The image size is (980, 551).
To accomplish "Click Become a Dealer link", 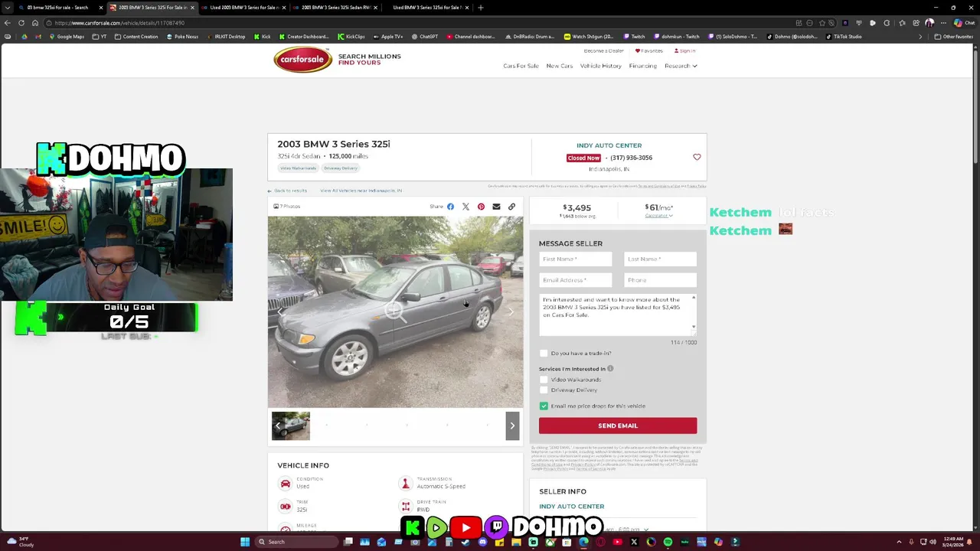I will click(x=603, y=51).
